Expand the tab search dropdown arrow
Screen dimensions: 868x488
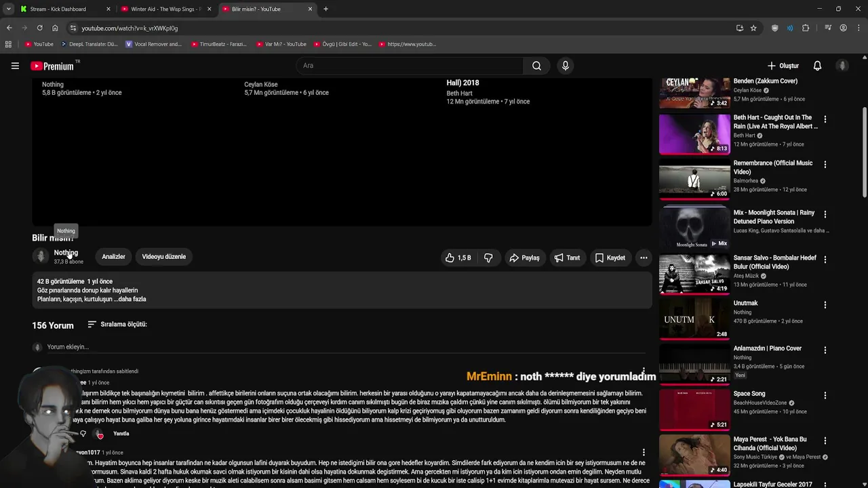(x=8, y=9)
